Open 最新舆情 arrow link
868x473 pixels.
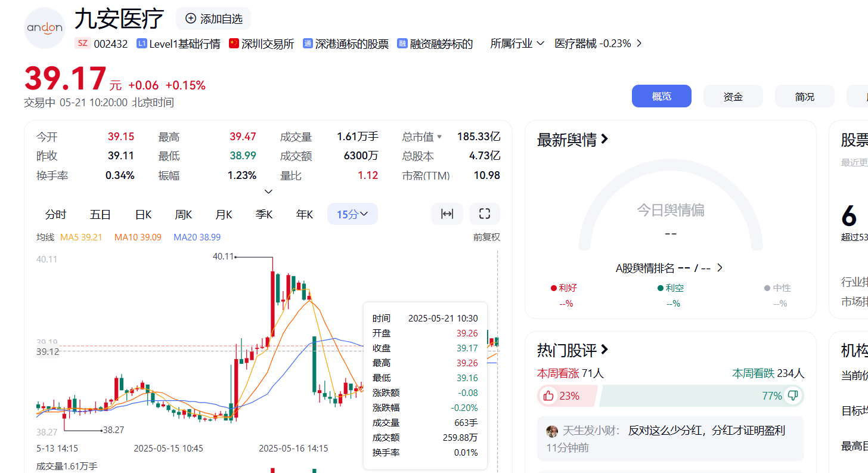pos(604,140)
